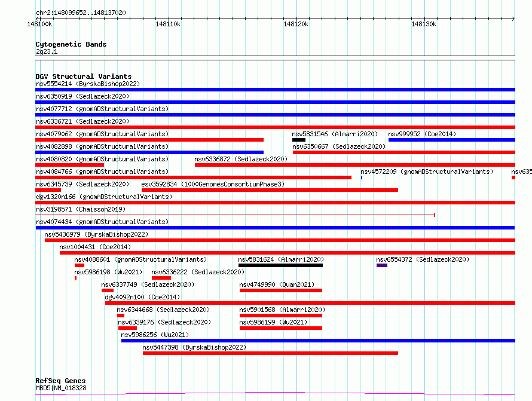Click the Cytogenetic Bands track title
The height and width of the screenshot is (401, 532).
tap(71, 44)
